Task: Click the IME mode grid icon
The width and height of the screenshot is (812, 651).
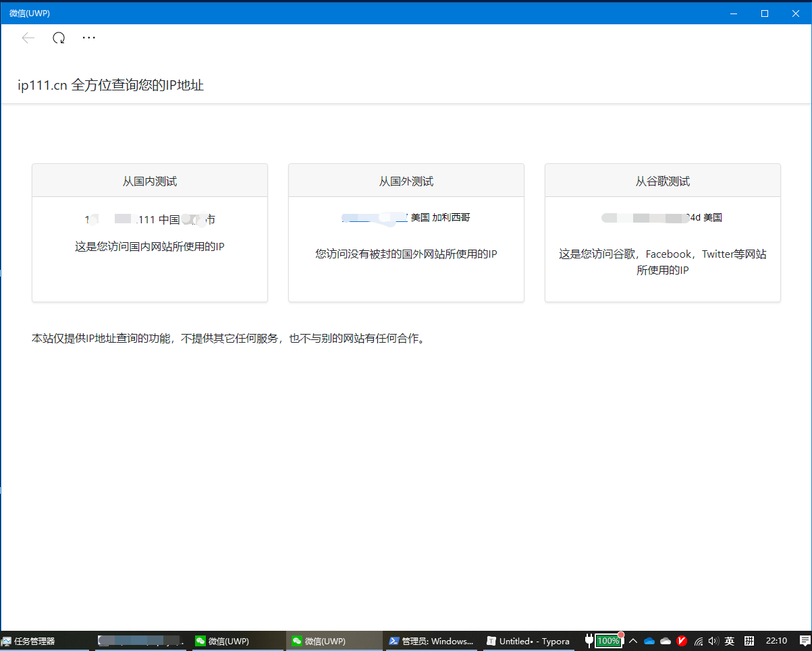Action: [749, 641]
